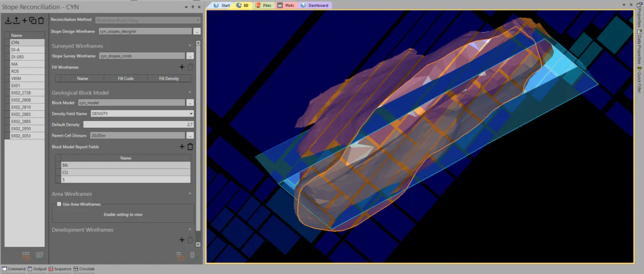The height and width of the screenshot is (274, 644).
Task: Collapse the Surveyed Wireframes section
Action: point(190,45)
